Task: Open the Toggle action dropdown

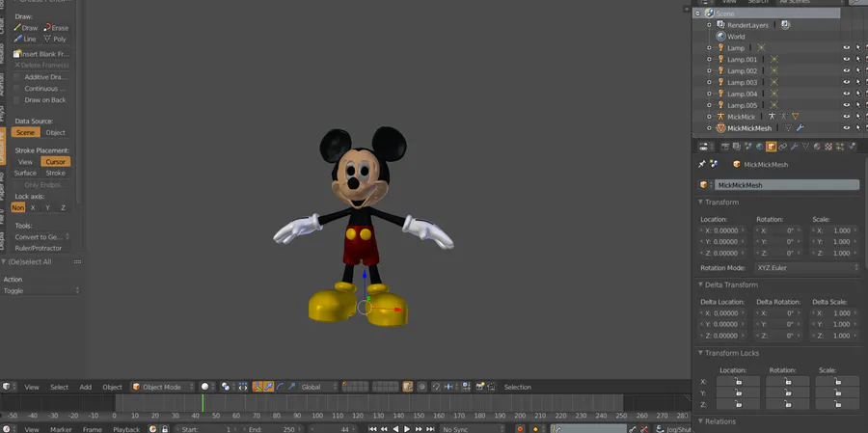Action: pos(41,290)
